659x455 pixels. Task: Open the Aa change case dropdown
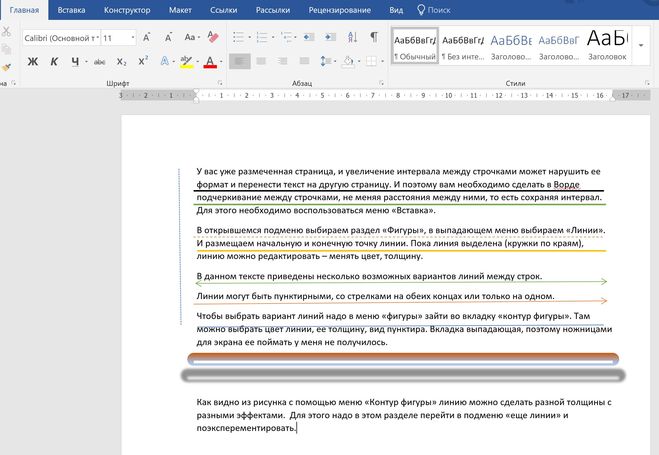191,37
